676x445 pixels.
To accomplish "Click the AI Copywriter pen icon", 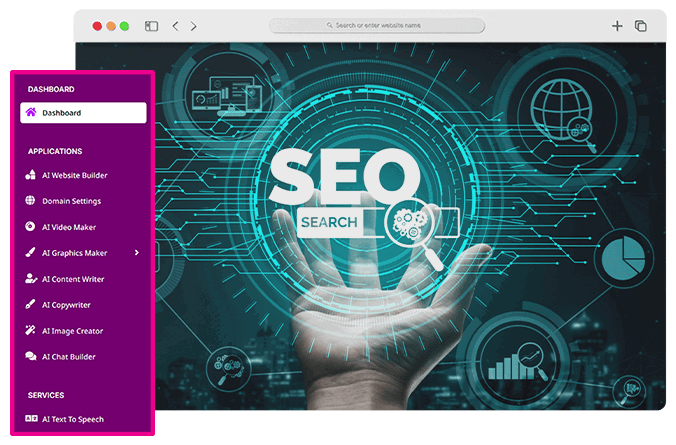I will [x=30, y=304].
